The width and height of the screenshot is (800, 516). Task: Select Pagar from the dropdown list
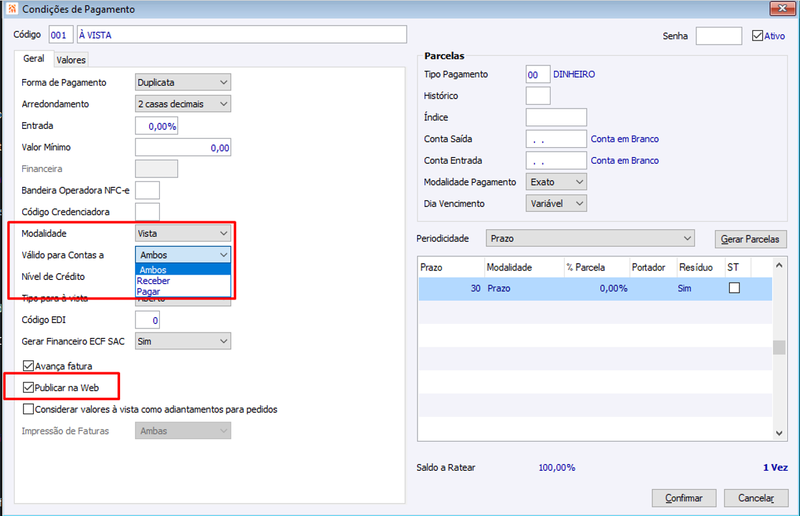[183, 291]
